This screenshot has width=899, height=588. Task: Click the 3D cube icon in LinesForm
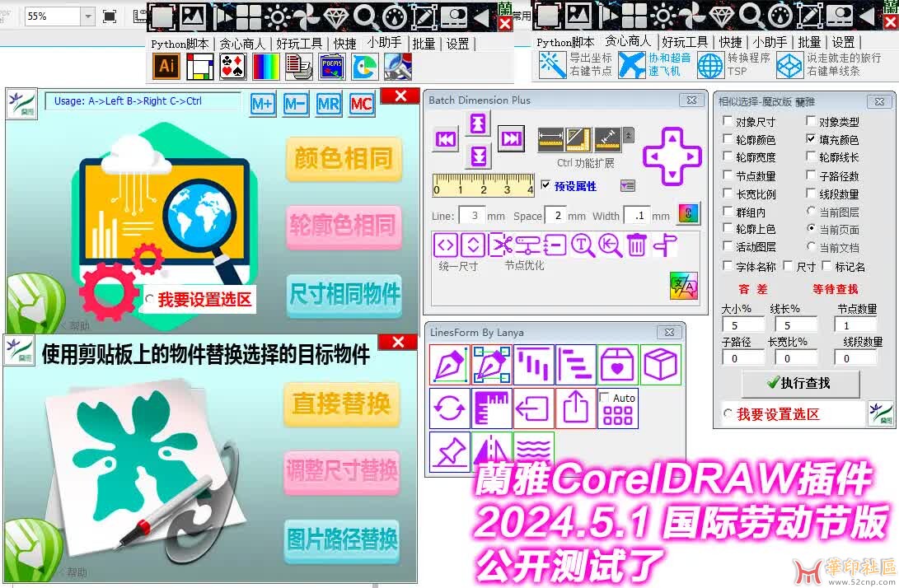coord(661,365)
